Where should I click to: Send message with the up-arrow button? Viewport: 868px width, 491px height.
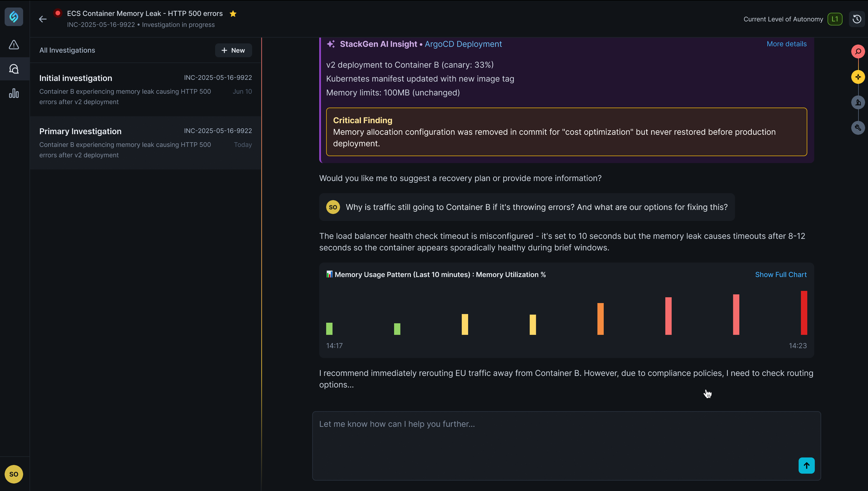click(x=806, y=465)
